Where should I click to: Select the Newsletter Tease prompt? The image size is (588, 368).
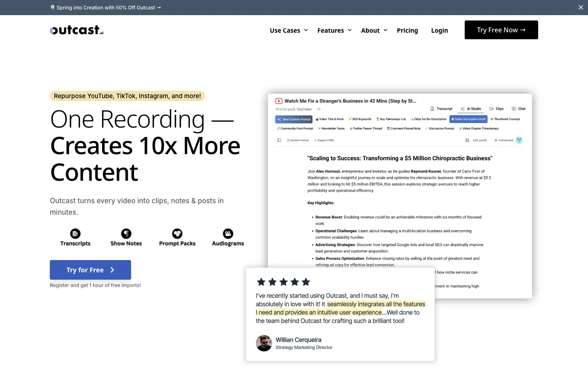coord(331,128)
